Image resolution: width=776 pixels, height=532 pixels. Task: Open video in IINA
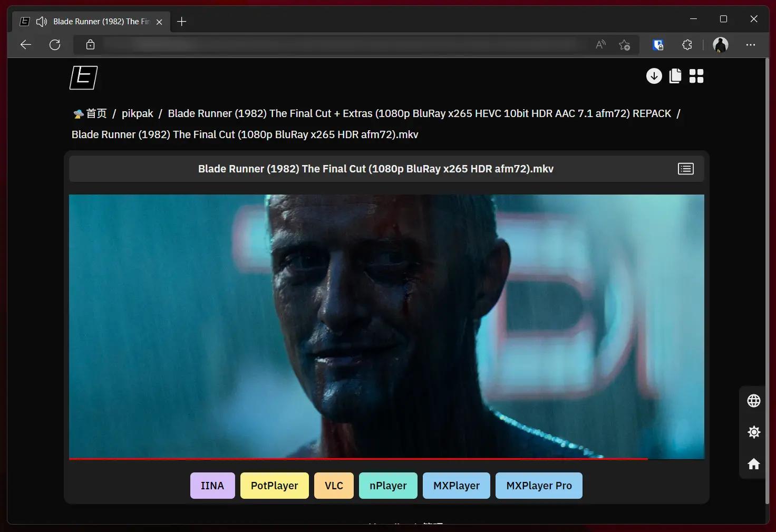(x=212, y=486)
